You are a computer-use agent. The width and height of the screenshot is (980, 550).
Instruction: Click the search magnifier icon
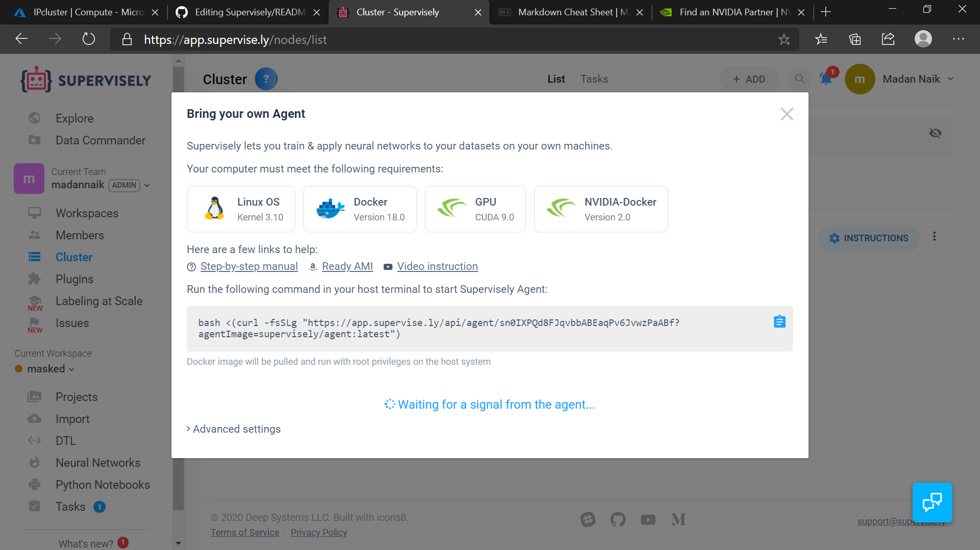tap(800, 79)
